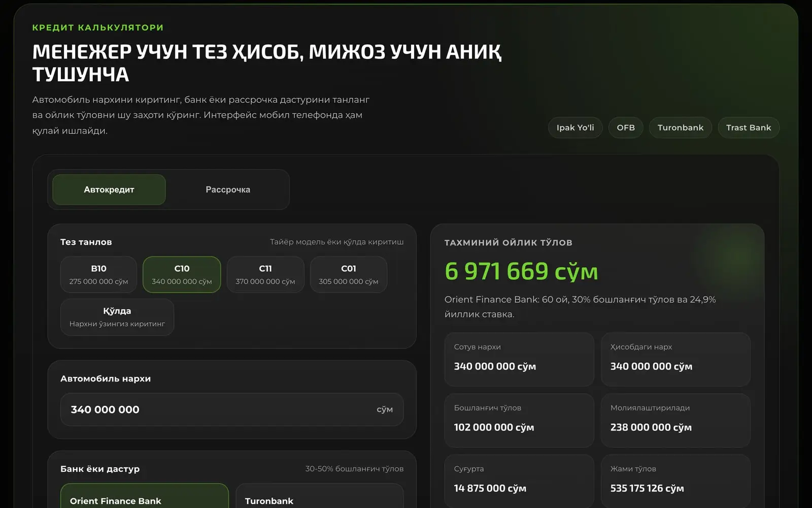This screenshot has height=508, width=812.
Task: Switch to the Рассрочка tab
Action: coord(228,189)
